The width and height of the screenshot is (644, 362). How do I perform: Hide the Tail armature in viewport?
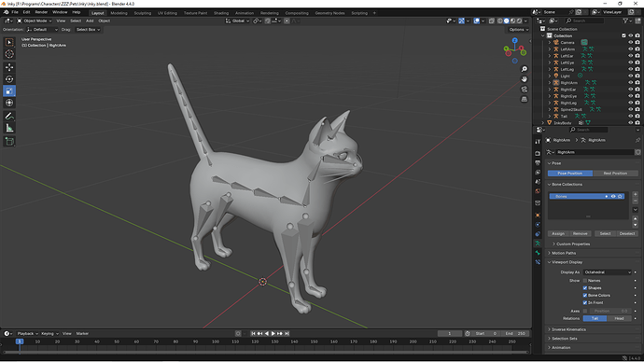click(630, 116)
